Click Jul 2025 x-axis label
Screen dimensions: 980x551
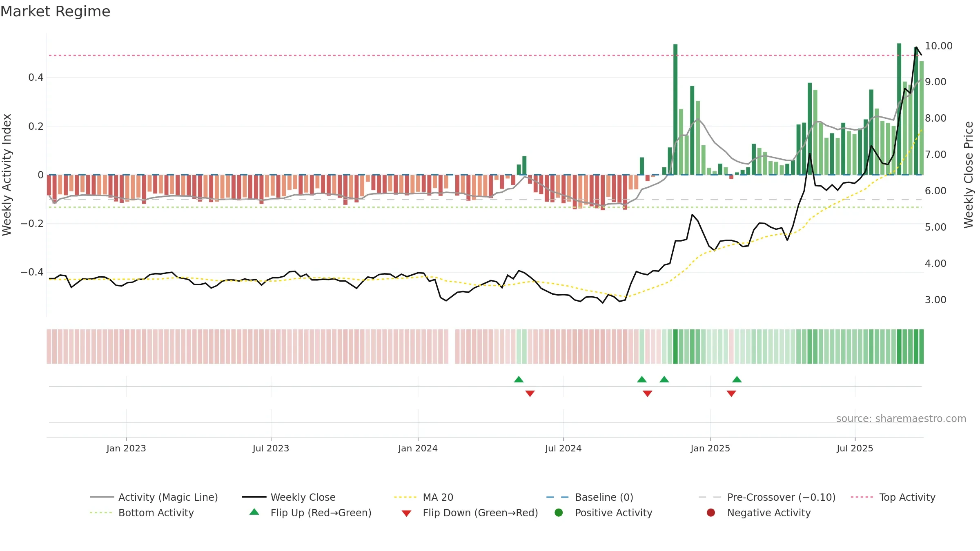coord(855,448)
